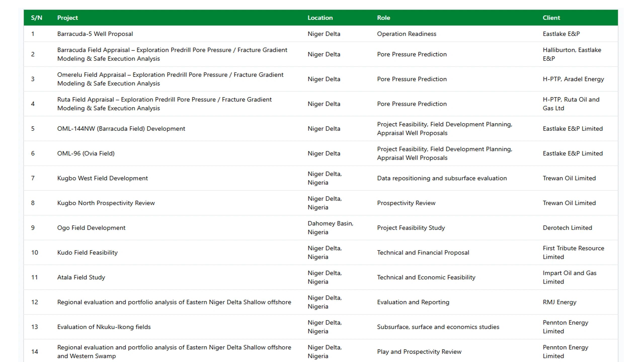Click Subsurface, surface and economics studies cell
This screenshot has width=644, height=362.
[x=438, y=327]
